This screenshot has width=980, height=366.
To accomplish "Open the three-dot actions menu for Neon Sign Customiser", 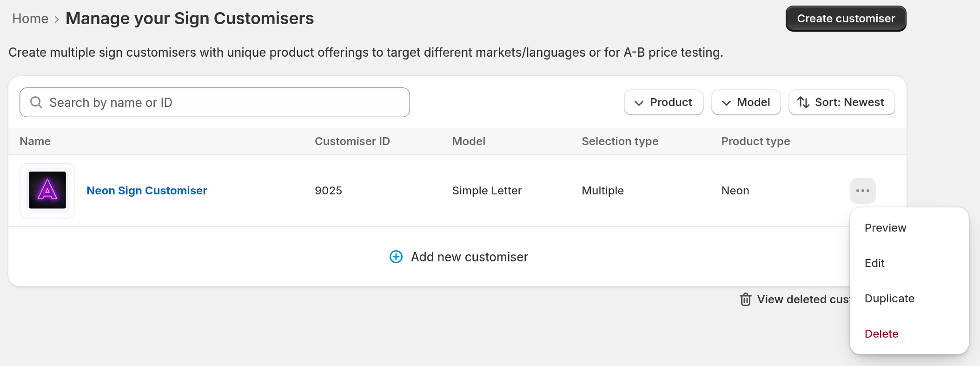I will point(862,191).
